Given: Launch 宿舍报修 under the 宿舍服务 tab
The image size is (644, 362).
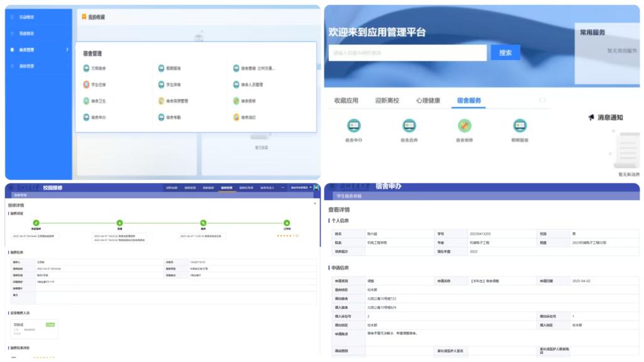Looking at the screenshot, I should coord(464,125).
